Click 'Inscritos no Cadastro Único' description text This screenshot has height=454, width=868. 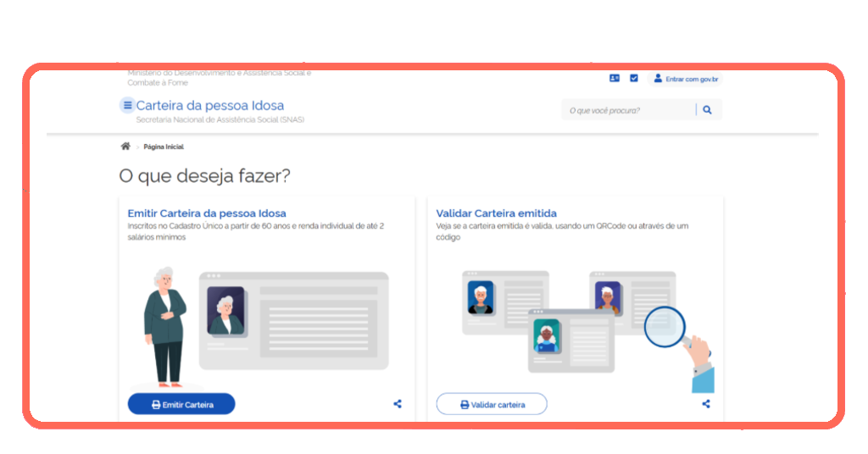pos(256,231)
